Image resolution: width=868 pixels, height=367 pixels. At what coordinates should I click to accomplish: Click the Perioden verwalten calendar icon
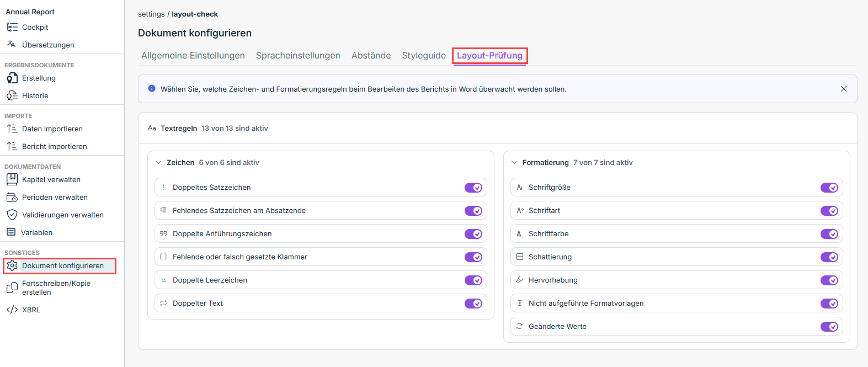tap(12, 197)
